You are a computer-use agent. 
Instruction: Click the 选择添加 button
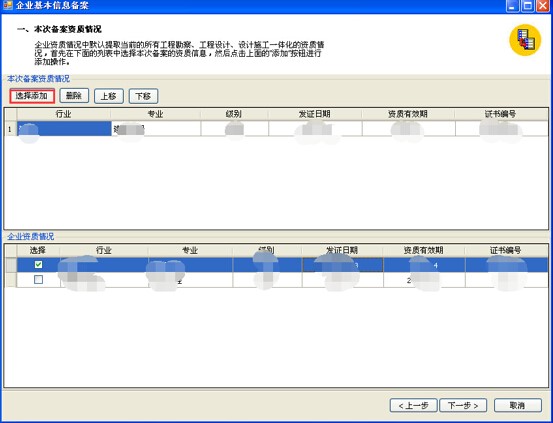pyautogui.click(x=32, y=96)
